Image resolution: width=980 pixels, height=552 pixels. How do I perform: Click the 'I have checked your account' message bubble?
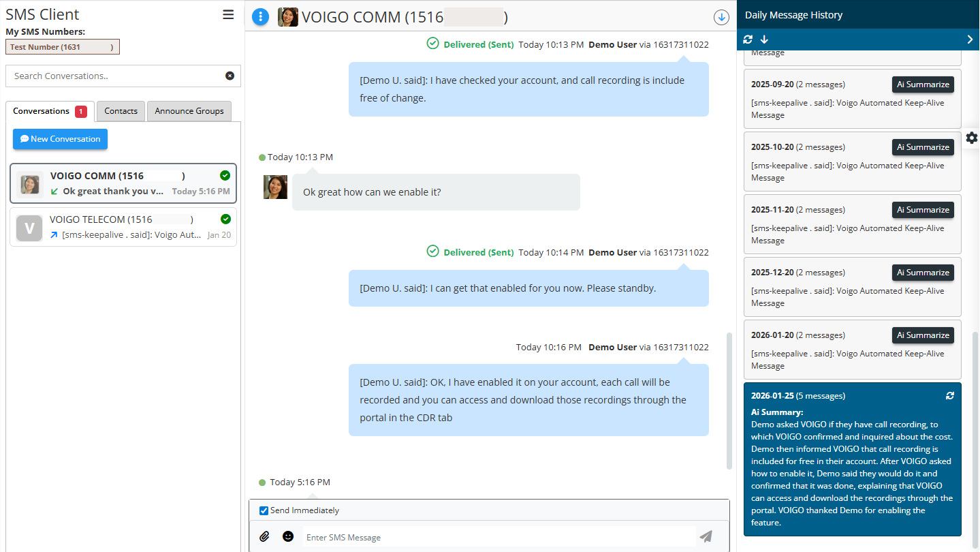click(x=528, y=89)
